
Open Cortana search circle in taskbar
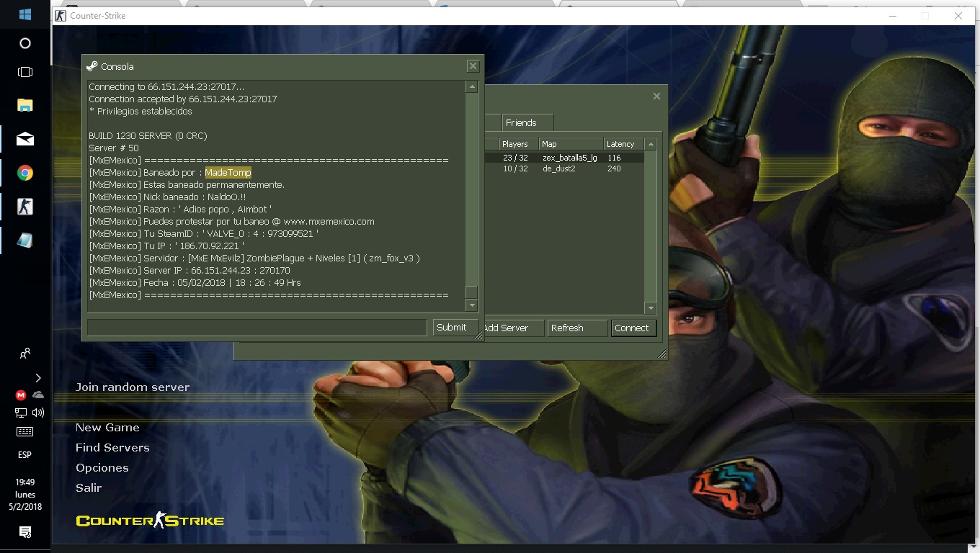(x=24, y=43)
